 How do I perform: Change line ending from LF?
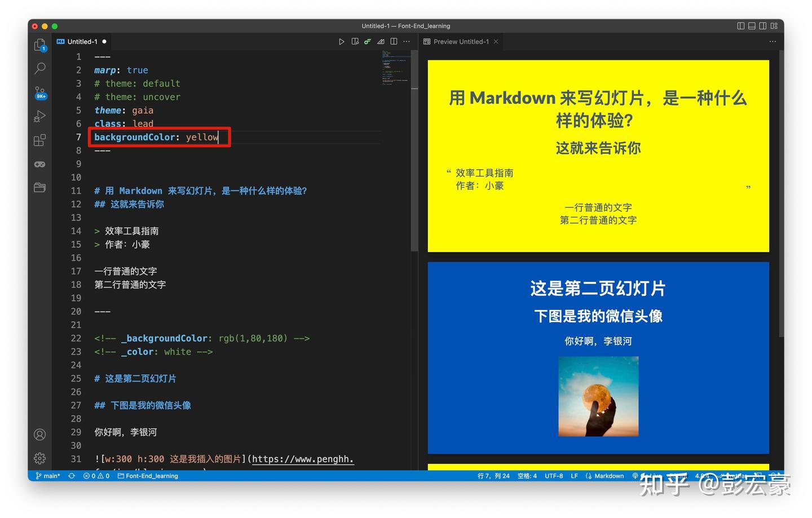pyautogui.click(x=574, y=476)
